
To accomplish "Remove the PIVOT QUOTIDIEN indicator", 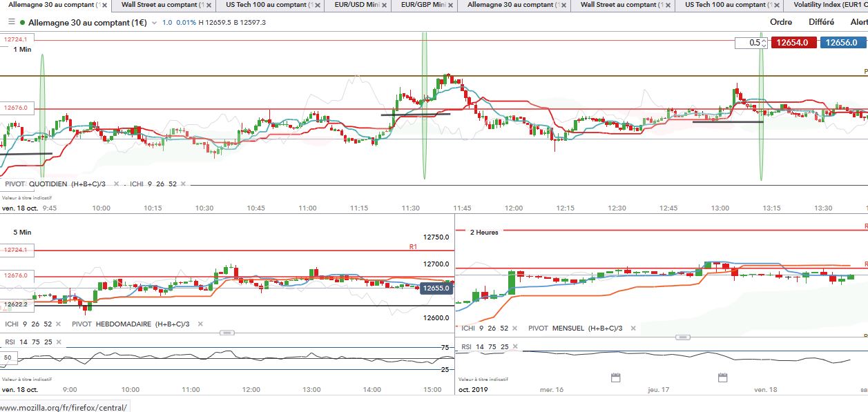I will click(x=116, y=184).
